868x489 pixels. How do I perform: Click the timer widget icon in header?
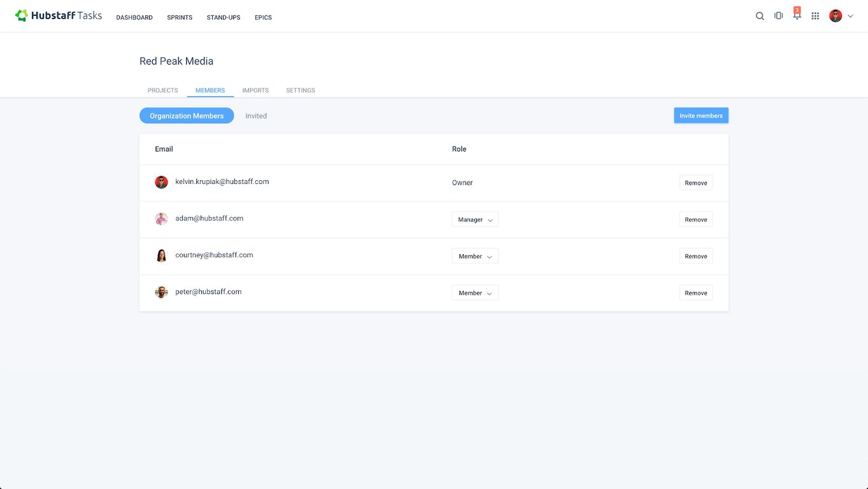click(x=778, y=16)
